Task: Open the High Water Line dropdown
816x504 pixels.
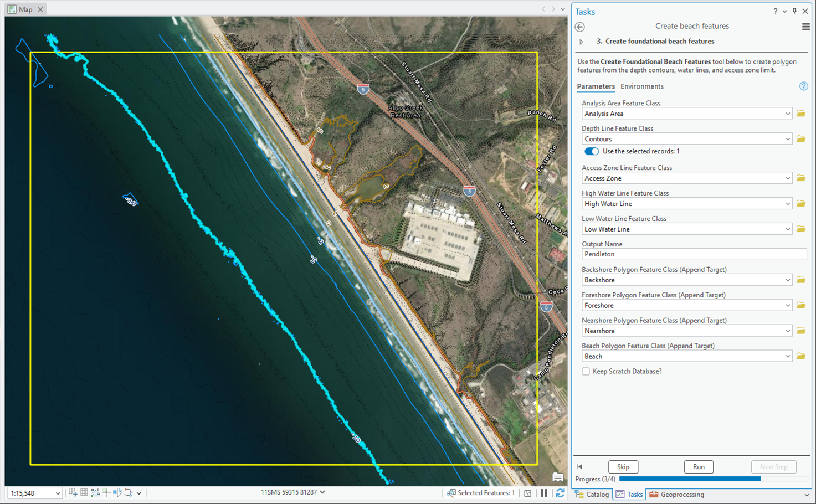Action: coord(788,204)
